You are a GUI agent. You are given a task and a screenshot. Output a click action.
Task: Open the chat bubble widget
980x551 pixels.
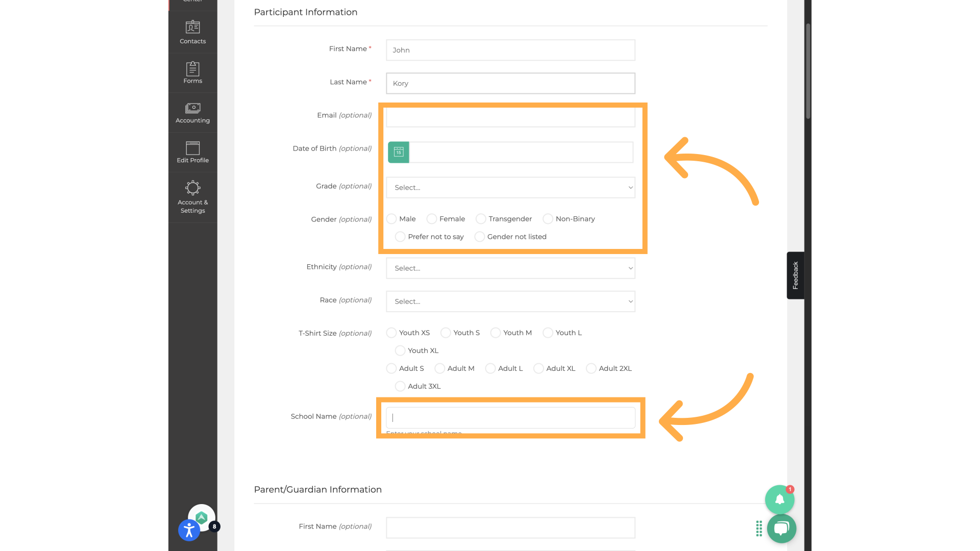(x=781, y=529)
